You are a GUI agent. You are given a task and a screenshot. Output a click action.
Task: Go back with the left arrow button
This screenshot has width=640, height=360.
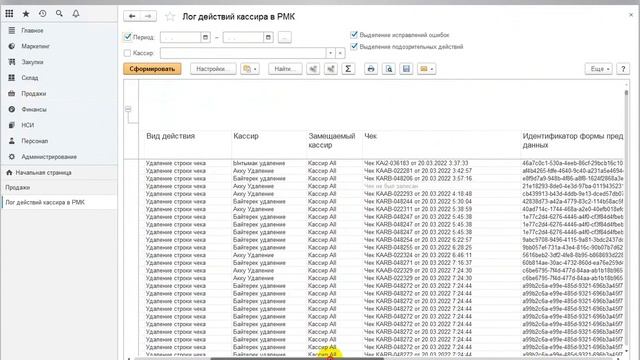(x=132, y=16)
